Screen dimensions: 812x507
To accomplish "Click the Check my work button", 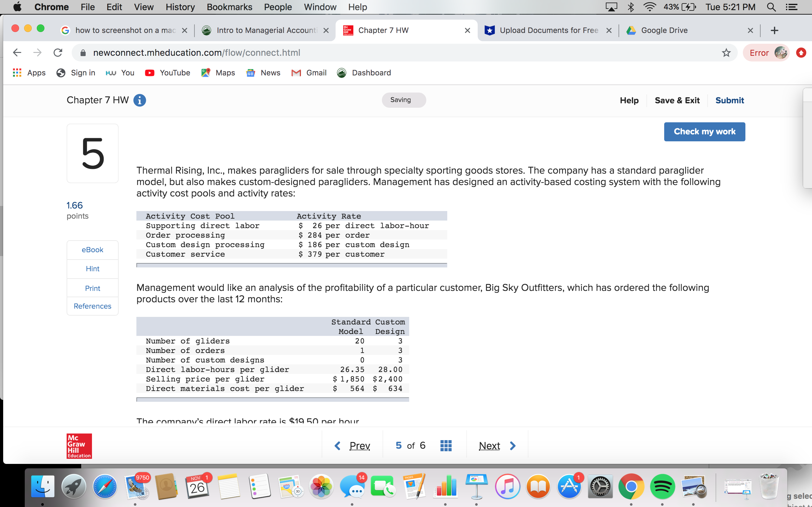I will coord(704,132).
